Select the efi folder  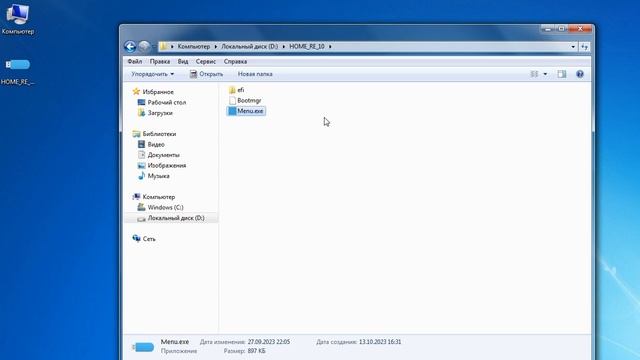[x=237, y=90]
